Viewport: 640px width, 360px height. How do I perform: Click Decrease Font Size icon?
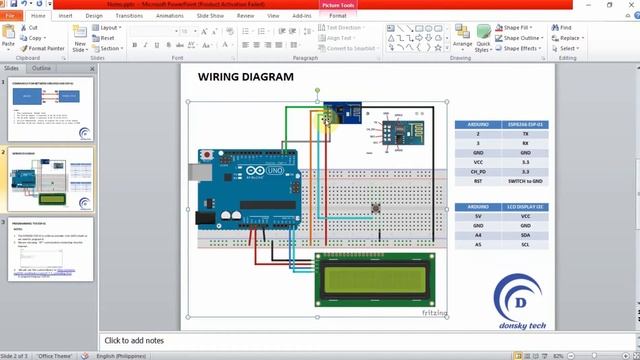(x=215, y=31)
